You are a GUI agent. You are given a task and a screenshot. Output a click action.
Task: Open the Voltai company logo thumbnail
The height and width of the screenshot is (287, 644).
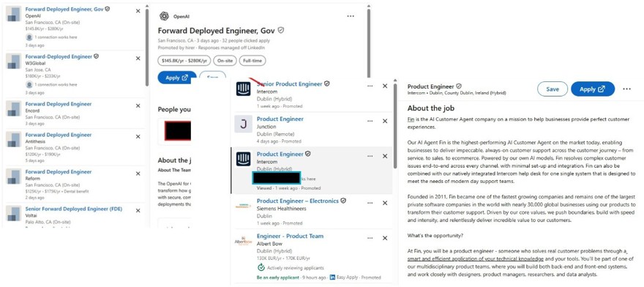14,213
